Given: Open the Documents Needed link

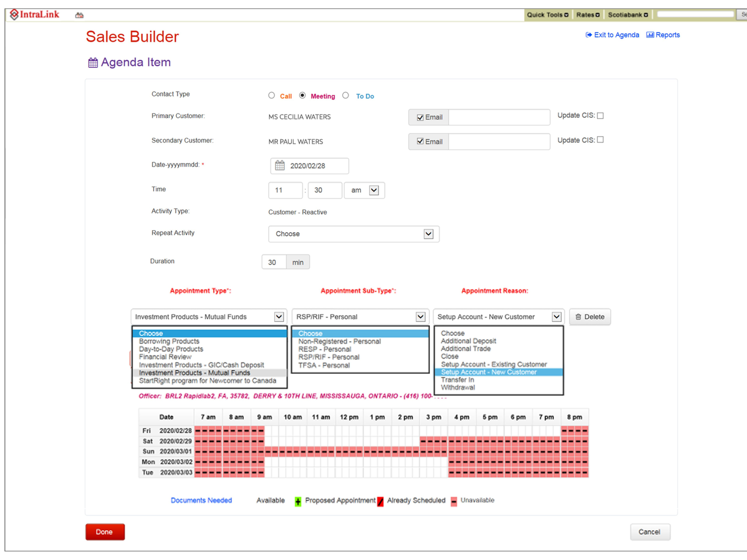Looking at the screenshot, I should pyautogui.click(x=201, y=500).
